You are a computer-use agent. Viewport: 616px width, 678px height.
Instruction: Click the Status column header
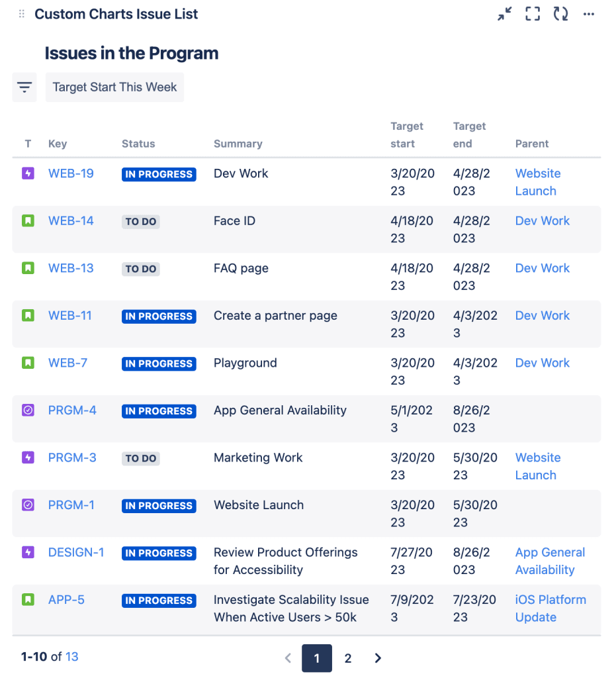tap(138, 144)
